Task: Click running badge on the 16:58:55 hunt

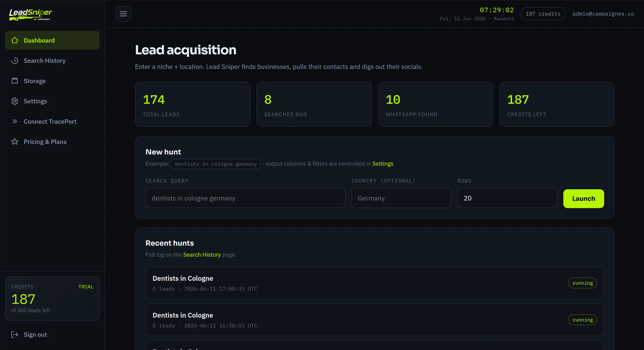Action: 582,320
